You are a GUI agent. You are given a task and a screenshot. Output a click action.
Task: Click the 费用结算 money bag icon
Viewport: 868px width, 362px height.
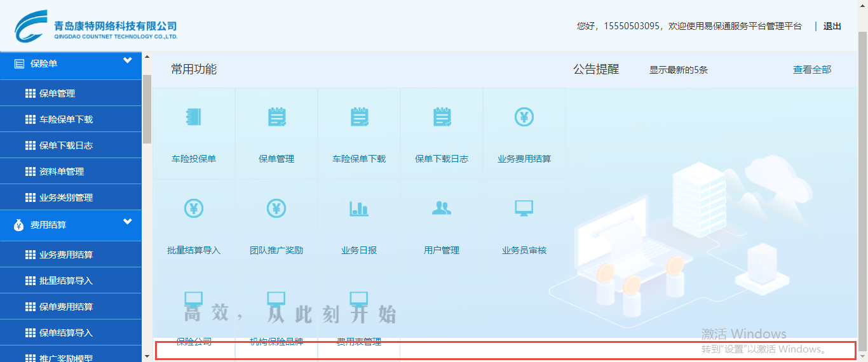tap(19, 225)
